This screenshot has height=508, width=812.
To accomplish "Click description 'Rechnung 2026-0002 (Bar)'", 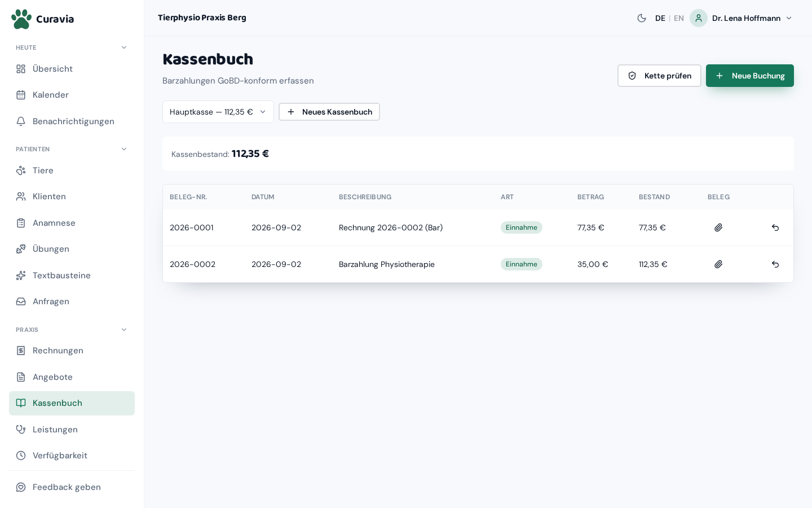I will tap(391, 227).
